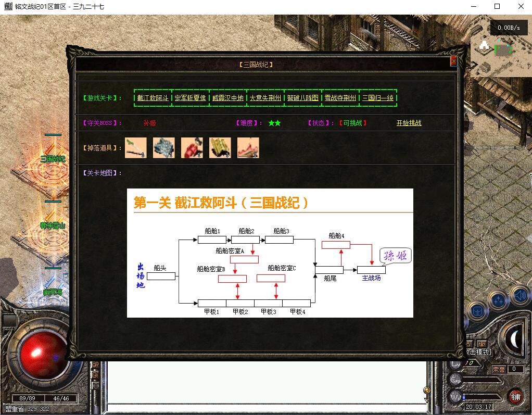Toggle the game sound speaker button
The image size is (532, 415).
point(520,296)
